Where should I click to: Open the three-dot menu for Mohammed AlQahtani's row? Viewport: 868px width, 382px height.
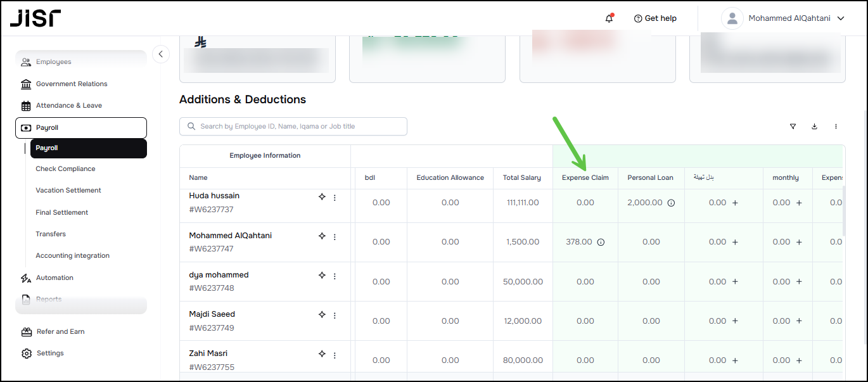pos(335,237)
